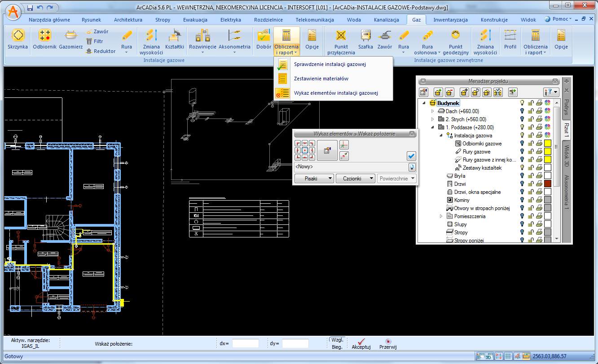598x364 pixels.
Task: Open the large table properties button in Wykaz elementów
Action: [327, 150]
